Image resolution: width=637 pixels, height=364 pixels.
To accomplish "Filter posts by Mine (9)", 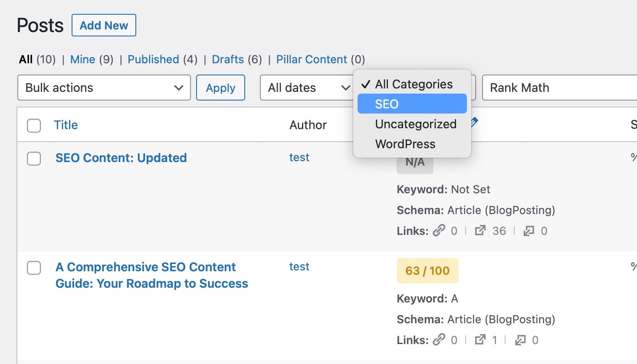I will pyautogui.click(x=92, y=59).
